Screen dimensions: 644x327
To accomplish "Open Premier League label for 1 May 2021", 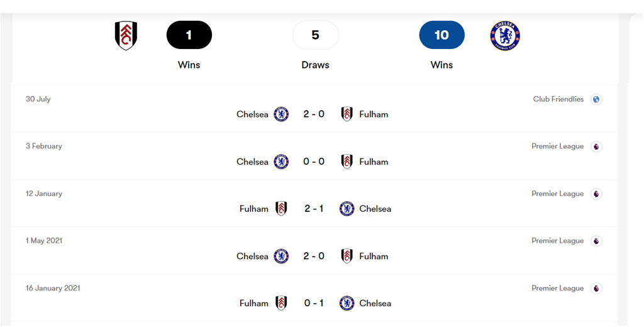I will coord(557,241).
